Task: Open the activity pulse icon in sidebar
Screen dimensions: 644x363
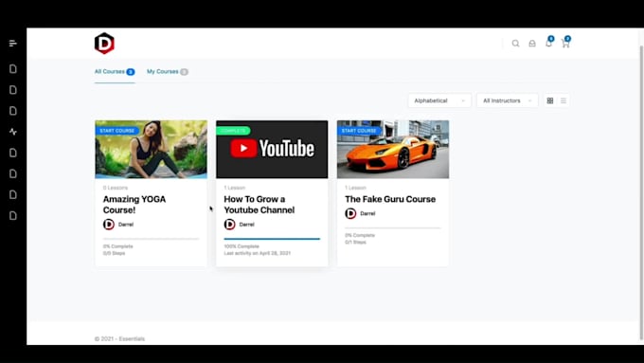Action: click(x=12, y=132)
